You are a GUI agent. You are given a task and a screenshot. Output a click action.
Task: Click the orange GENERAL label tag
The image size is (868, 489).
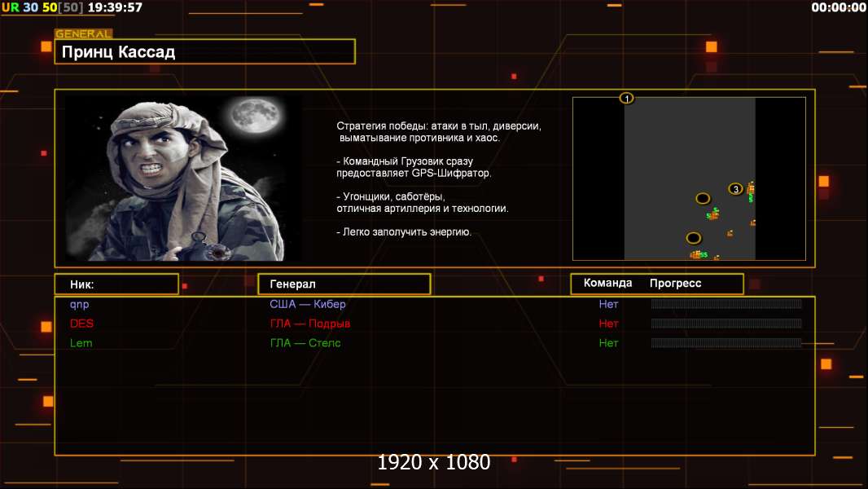[x=83, y=33]
